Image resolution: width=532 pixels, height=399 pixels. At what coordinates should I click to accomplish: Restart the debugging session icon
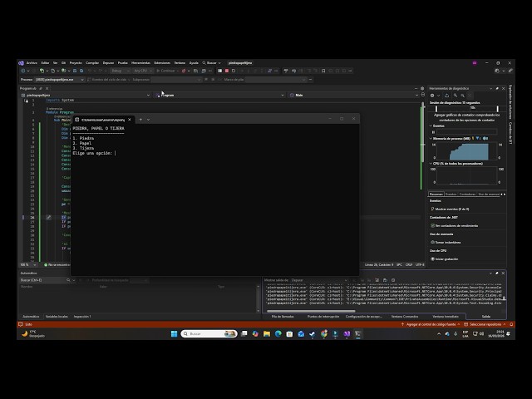[x=234, y=71]
